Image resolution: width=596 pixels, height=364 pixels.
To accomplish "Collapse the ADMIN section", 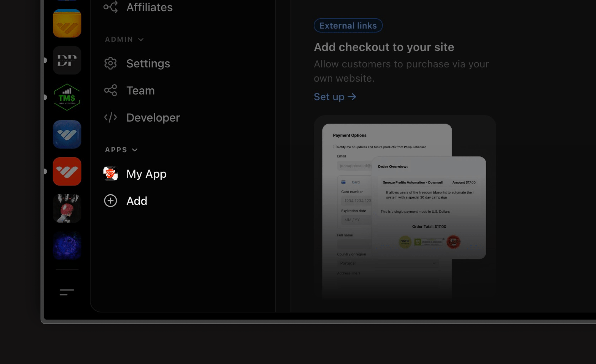I will click(x=141, y=40).
